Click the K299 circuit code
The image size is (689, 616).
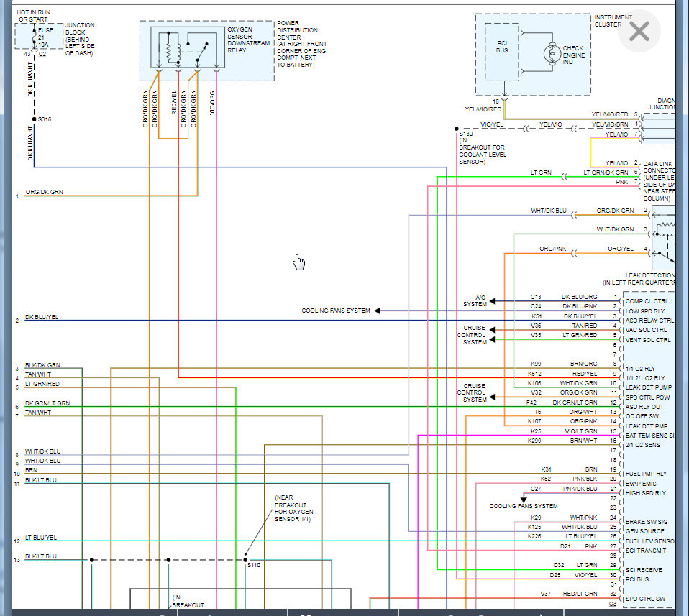point(534,441)
